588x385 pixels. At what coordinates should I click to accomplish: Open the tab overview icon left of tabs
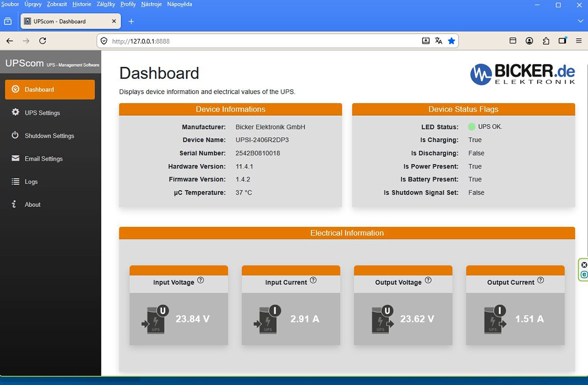point(8,22)
